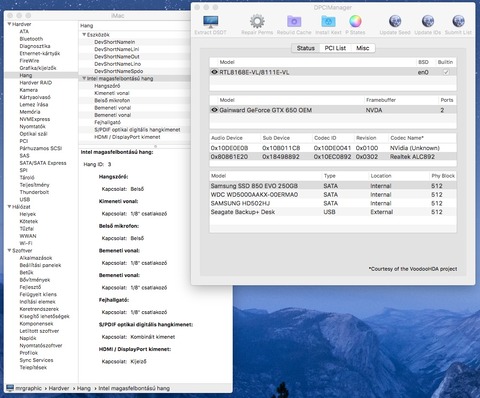Click the Update Seed globe icon

[395, 22]
